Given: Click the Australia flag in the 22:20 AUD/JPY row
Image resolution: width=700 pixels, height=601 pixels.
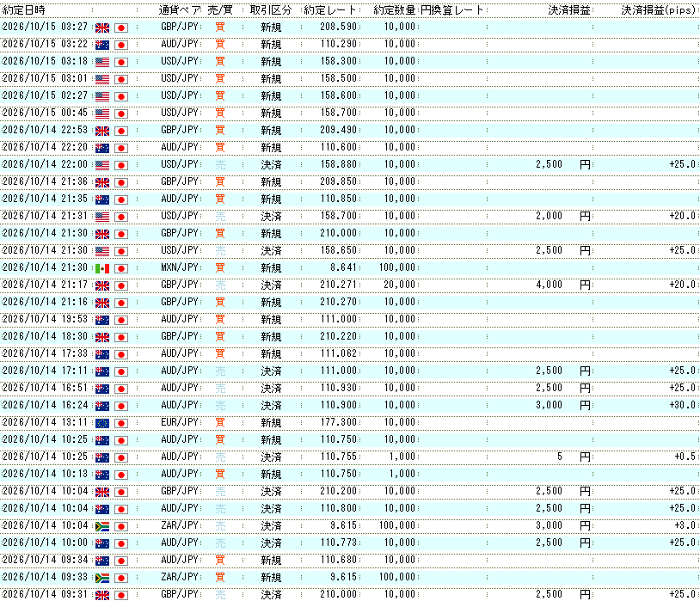Looking at the screenshot, I should 102,148.
